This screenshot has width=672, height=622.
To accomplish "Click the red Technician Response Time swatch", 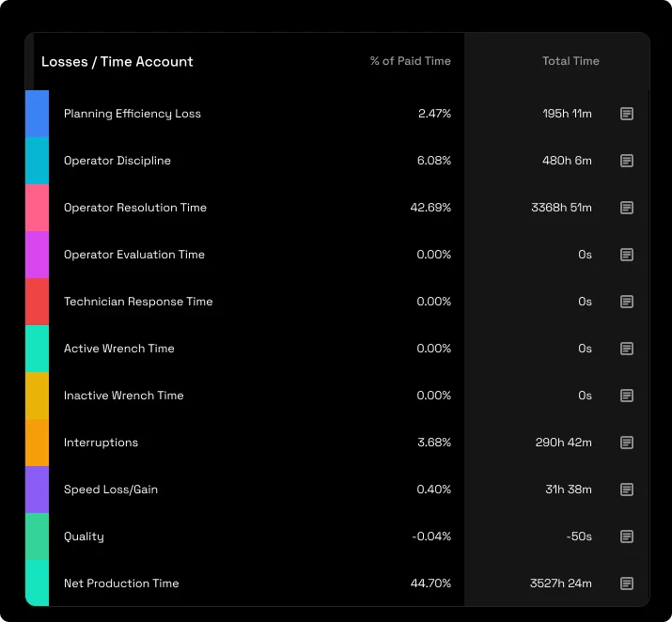I will pyautogui.click(x=37, y=302).
